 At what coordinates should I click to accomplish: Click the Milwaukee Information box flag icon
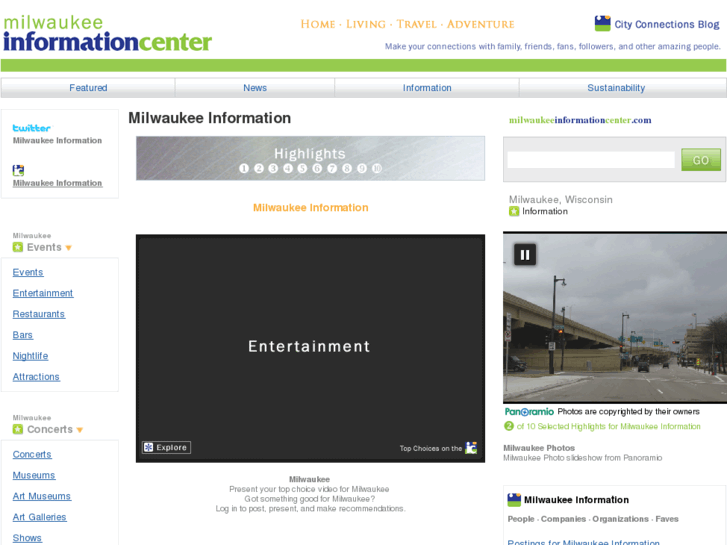point(514,500)
